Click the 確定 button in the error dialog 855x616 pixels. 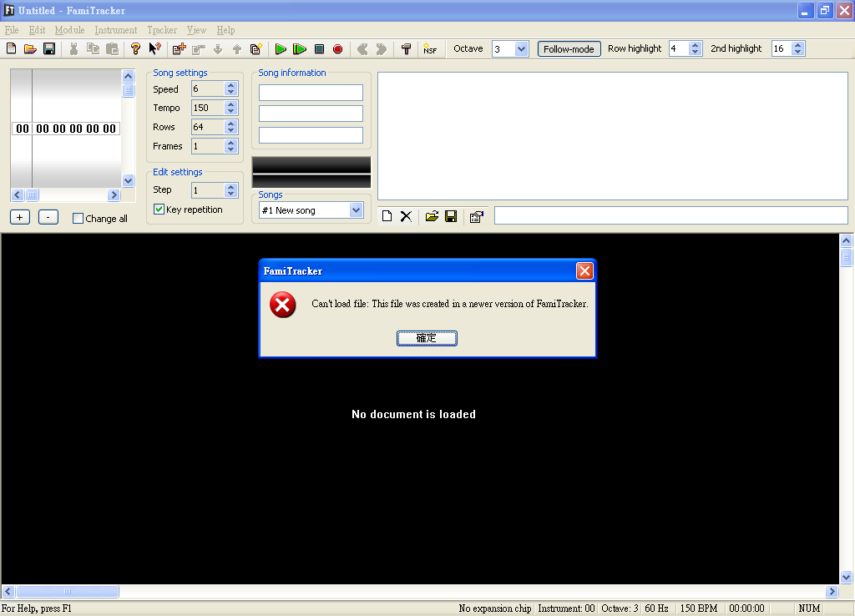tap(427, 338)
